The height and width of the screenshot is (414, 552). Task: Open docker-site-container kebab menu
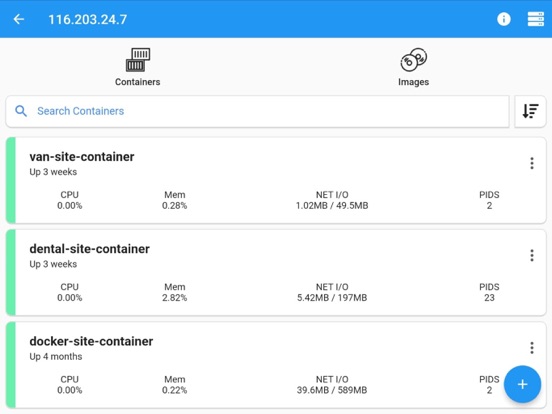click(532, 348)
